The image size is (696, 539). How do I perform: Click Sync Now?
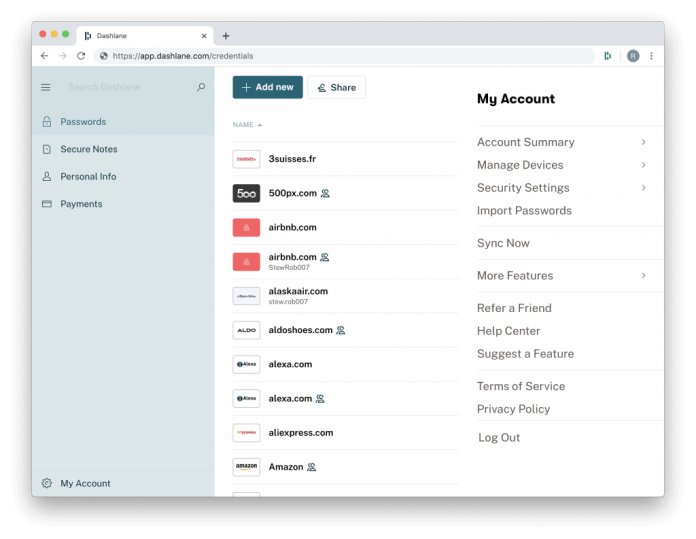coord(503,243)
